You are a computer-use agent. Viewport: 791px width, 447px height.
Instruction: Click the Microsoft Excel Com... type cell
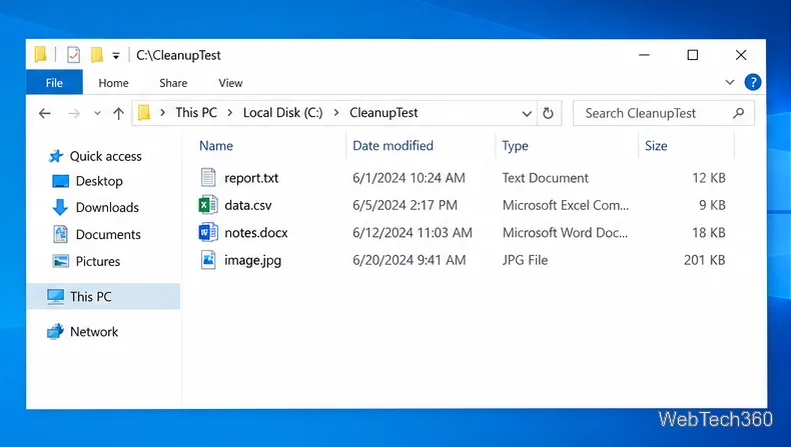[x=566, y=205]
